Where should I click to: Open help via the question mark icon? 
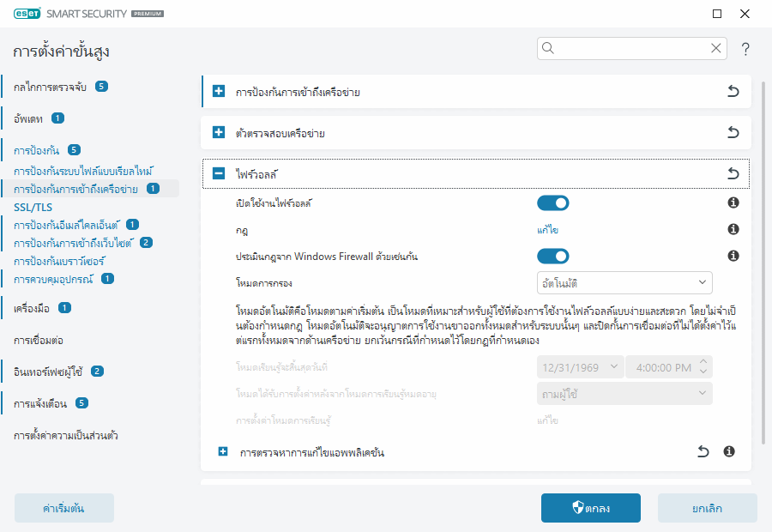coord(745,49)
